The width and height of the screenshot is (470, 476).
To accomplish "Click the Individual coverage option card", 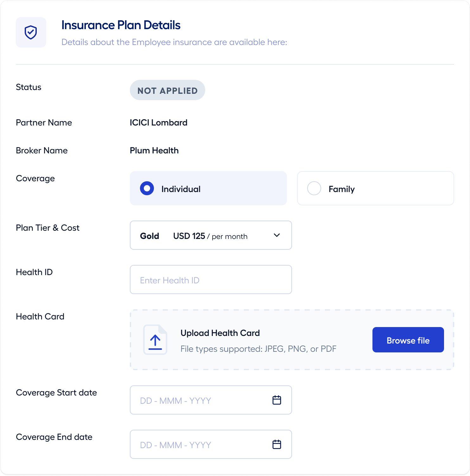I will pos(208,188).
